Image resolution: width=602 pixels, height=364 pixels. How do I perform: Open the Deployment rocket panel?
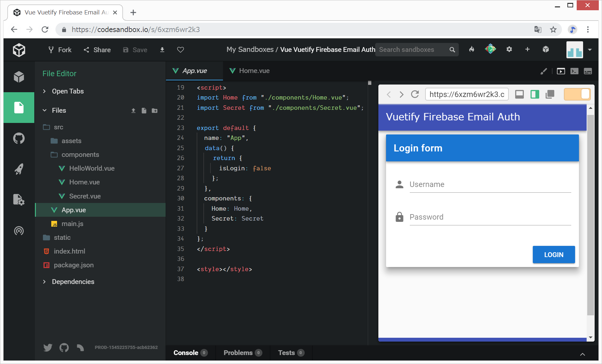point(19,169)
